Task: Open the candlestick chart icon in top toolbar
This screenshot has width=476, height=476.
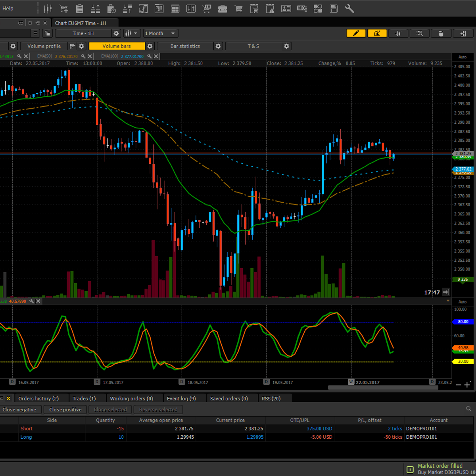Action: 48,8
